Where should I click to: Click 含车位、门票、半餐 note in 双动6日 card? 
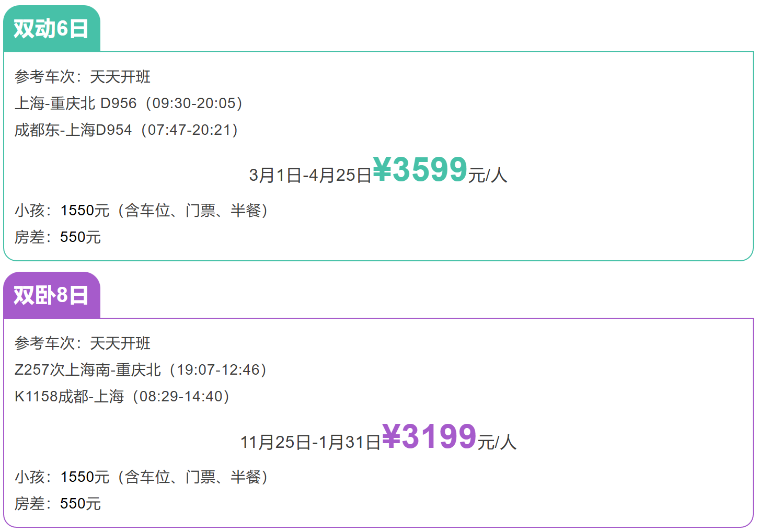[x=193, y=211]
